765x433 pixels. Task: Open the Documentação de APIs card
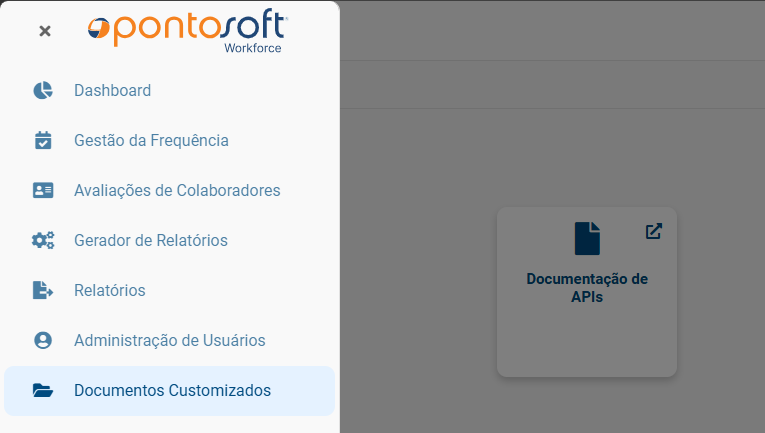(x=587, y=292)
